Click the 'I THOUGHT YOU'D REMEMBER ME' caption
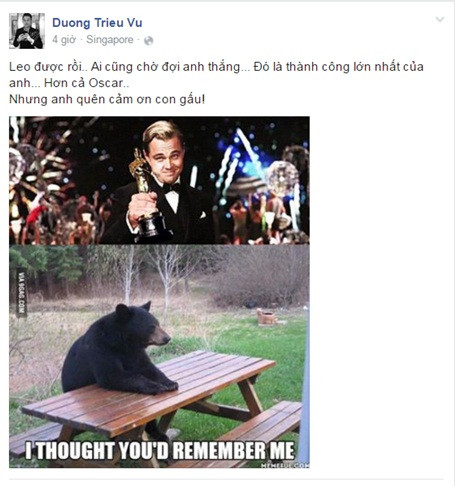The image size is (455, 486). click(160, 450)
